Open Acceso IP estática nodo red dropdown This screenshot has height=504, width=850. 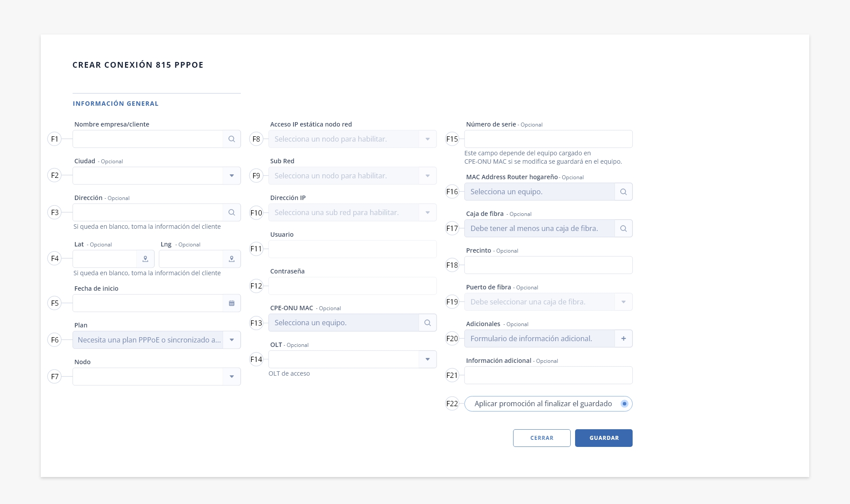point(428,139)
